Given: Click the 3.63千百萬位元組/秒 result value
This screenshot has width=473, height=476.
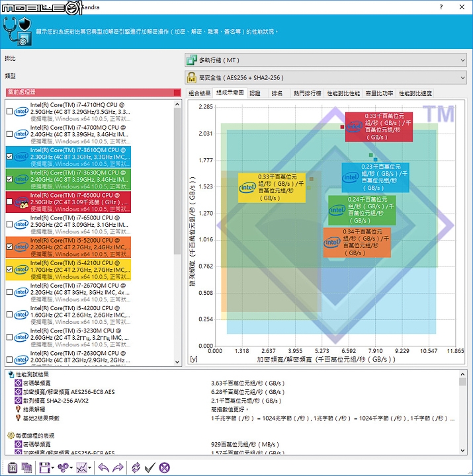Looking at the screenshot, I should click(x=247, y=383).
